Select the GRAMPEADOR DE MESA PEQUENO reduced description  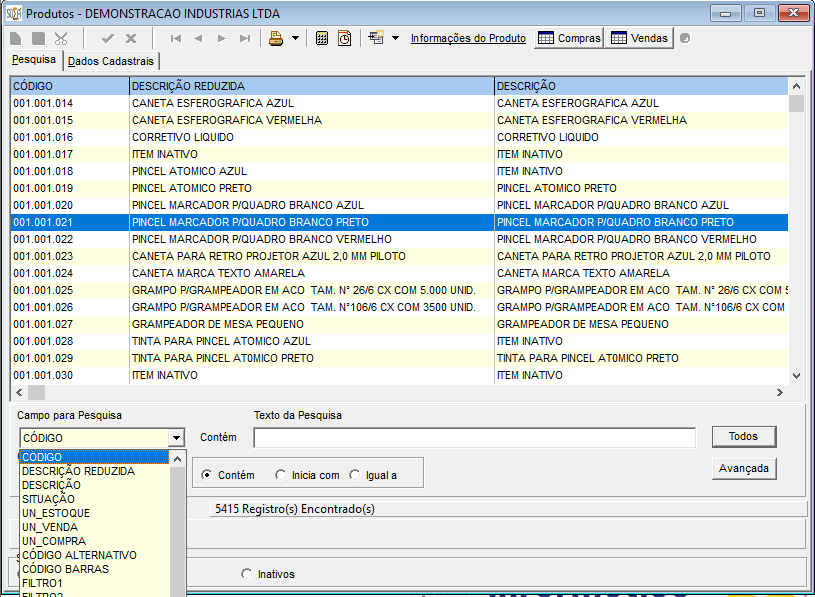tap(312, 324)
